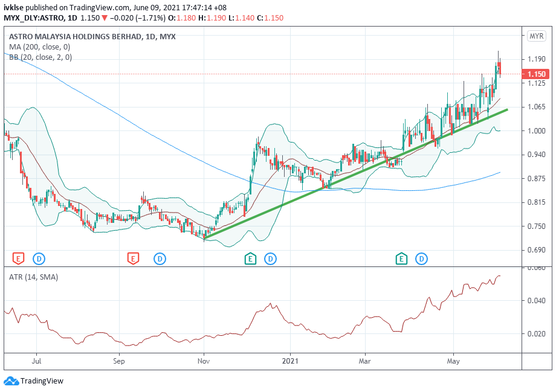Click the MYR currency label button
556x392 pixels.
tap(537, 36)
